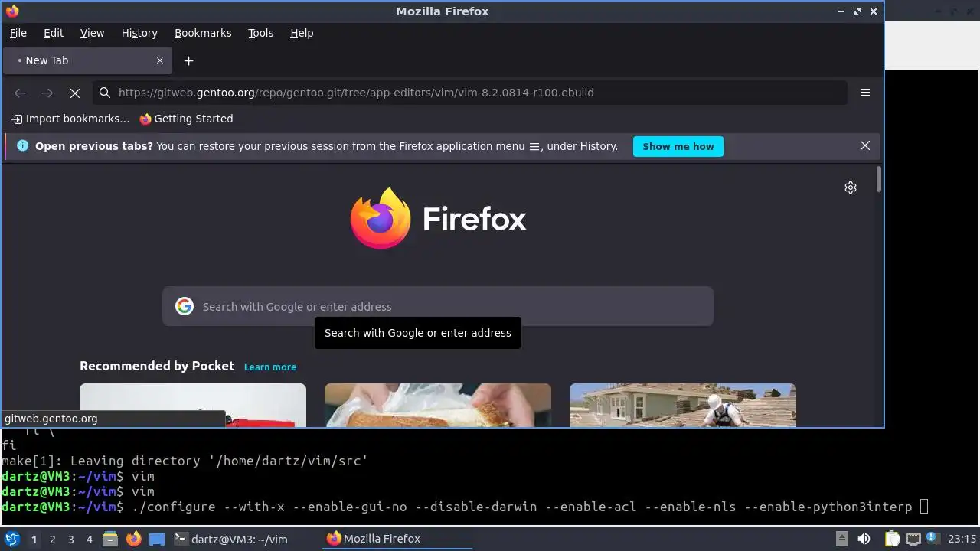Open the first Pocket story thumbnail

[x=193, y=405]
